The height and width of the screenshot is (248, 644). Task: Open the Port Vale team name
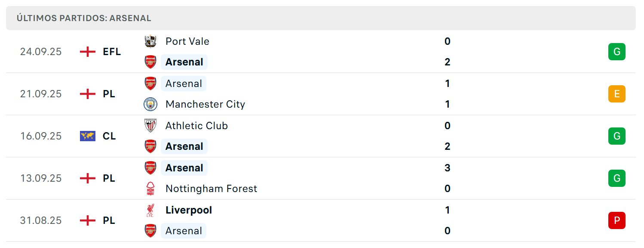187,41
